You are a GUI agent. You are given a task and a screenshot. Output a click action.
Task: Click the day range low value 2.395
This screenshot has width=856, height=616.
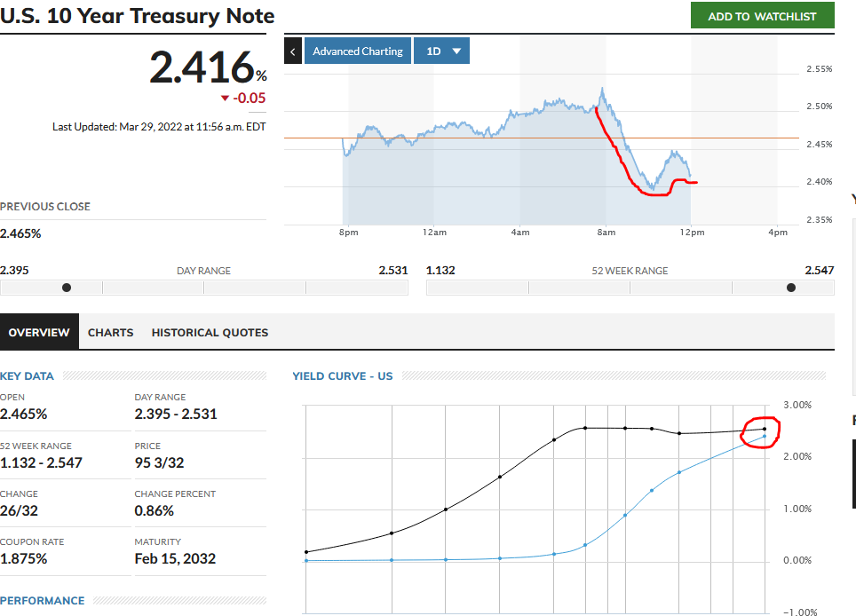tap(14, 270)
